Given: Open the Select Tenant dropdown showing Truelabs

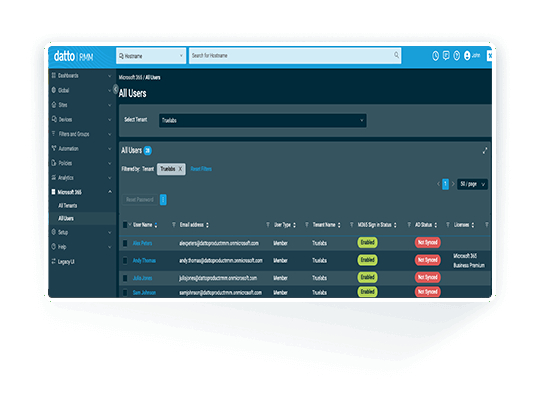Looking at the screenshot, I should 262,121.
